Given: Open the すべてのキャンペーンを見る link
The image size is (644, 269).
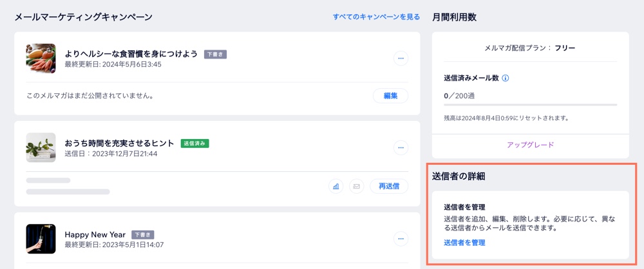Looking at the screenshot, I should coord(376,17).
